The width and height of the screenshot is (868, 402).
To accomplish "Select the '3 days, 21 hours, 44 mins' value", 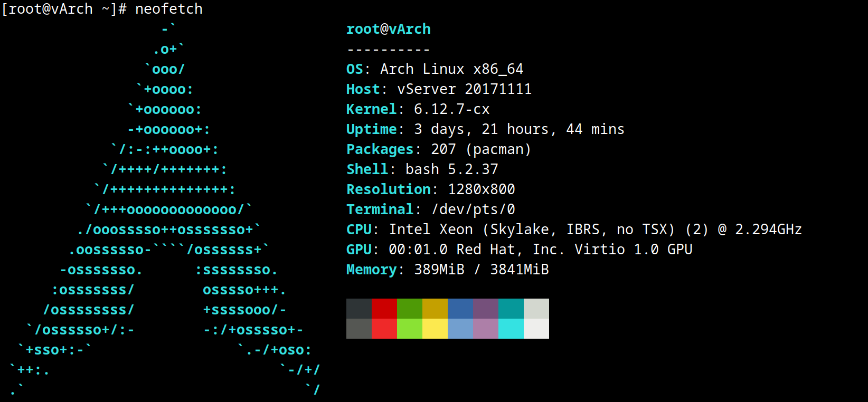I will tap(520, 129).
